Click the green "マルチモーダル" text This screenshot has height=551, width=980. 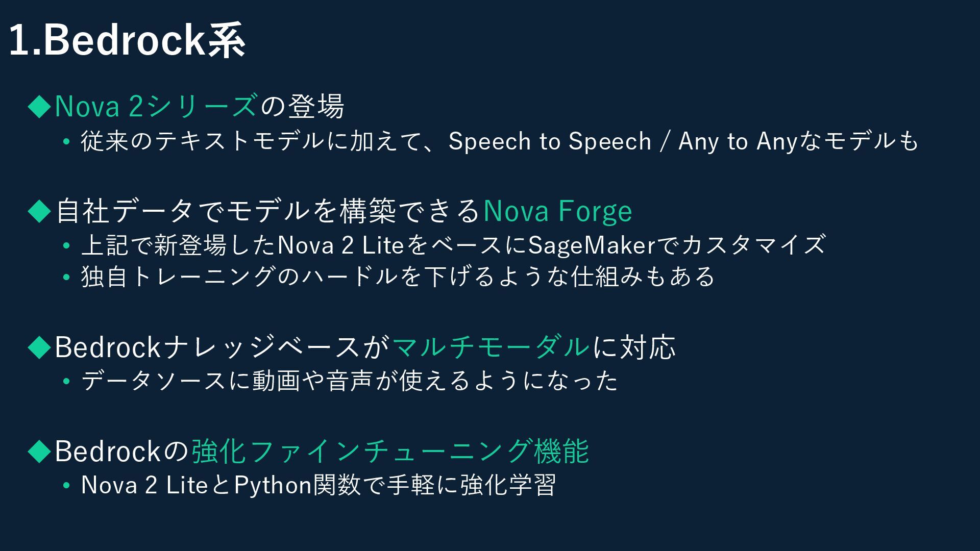pyautogui.click(x=491, y=347)
